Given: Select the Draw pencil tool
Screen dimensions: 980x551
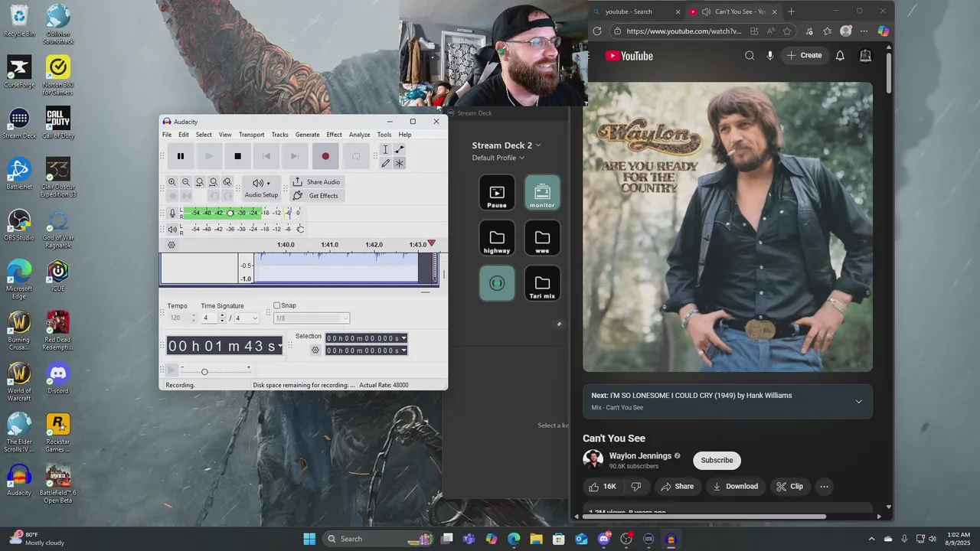Looking at the screenshot, I should 385,163.
